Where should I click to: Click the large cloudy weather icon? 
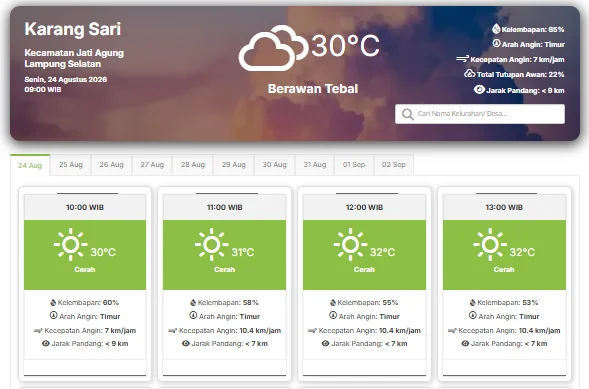coord(273,48)
